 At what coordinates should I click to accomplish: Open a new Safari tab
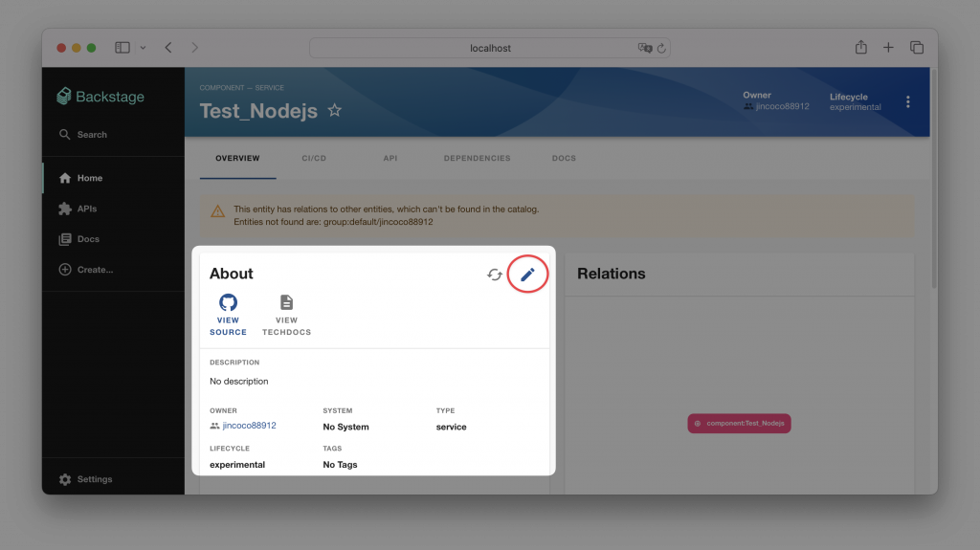[x=888, y=48]
